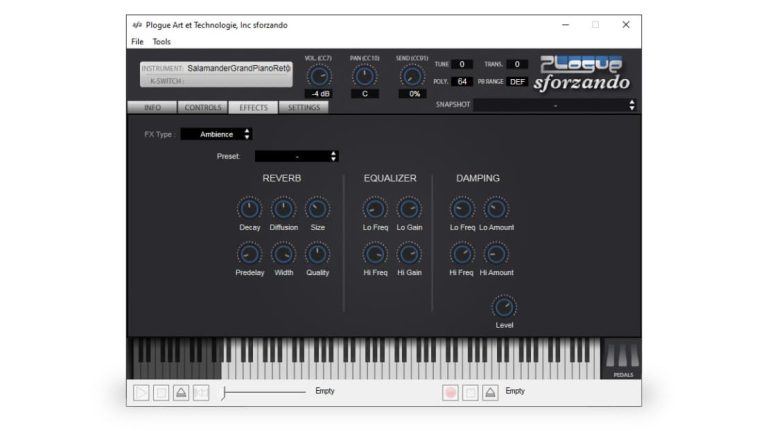Click the Plogue sforzando logo
The height and width of the screenshot is (431, 768).
581,73
